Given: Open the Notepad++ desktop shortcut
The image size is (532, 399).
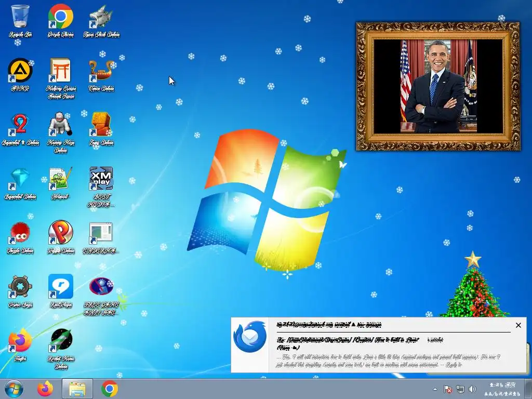Looking at the screenshot, I should pyautogui.click(x=60, y=183).
